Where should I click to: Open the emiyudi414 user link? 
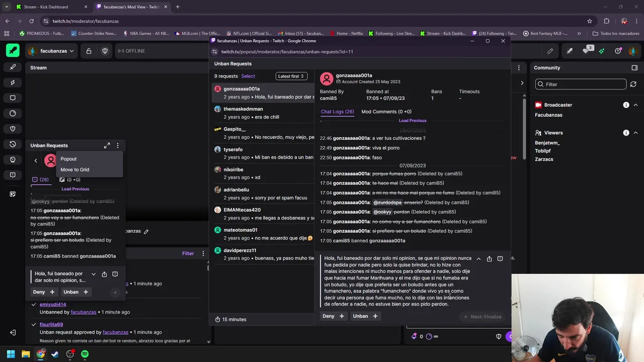(x=53, y=304)
